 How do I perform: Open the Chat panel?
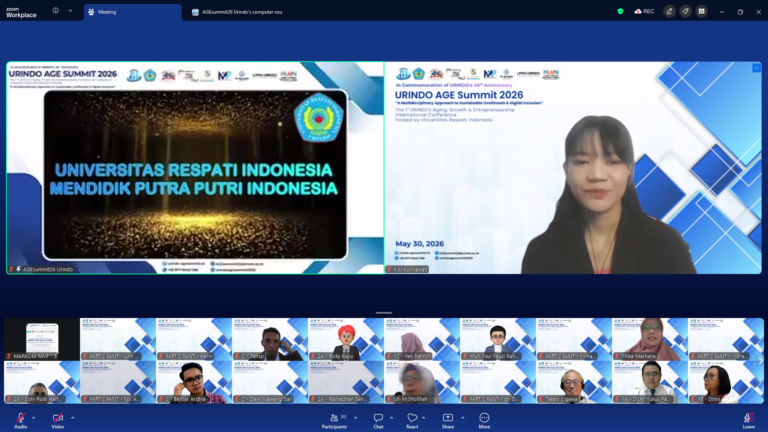point(378,420)
